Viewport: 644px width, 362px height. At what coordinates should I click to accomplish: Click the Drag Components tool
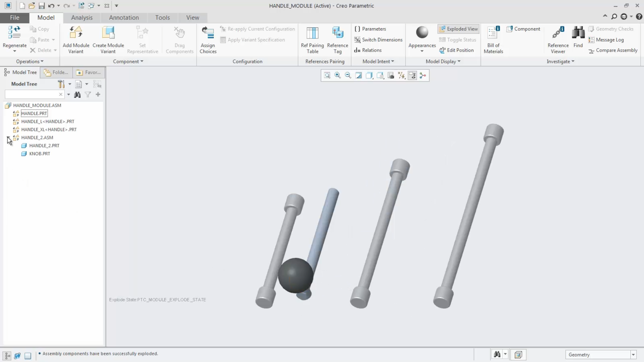[179, 40]
